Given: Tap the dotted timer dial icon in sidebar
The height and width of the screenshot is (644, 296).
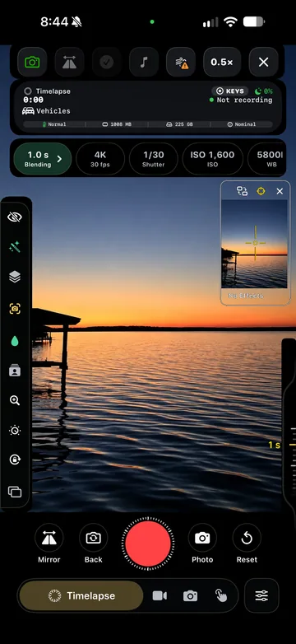Looking at the screenshot, I should (15, 431).
